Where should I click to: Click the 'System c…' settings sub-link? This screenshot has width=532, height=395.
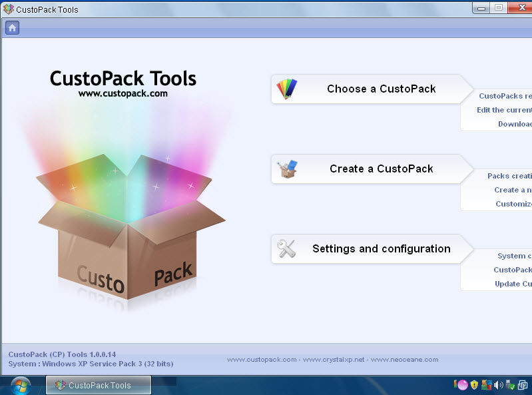pyautogui.click(x=515, y=256)
